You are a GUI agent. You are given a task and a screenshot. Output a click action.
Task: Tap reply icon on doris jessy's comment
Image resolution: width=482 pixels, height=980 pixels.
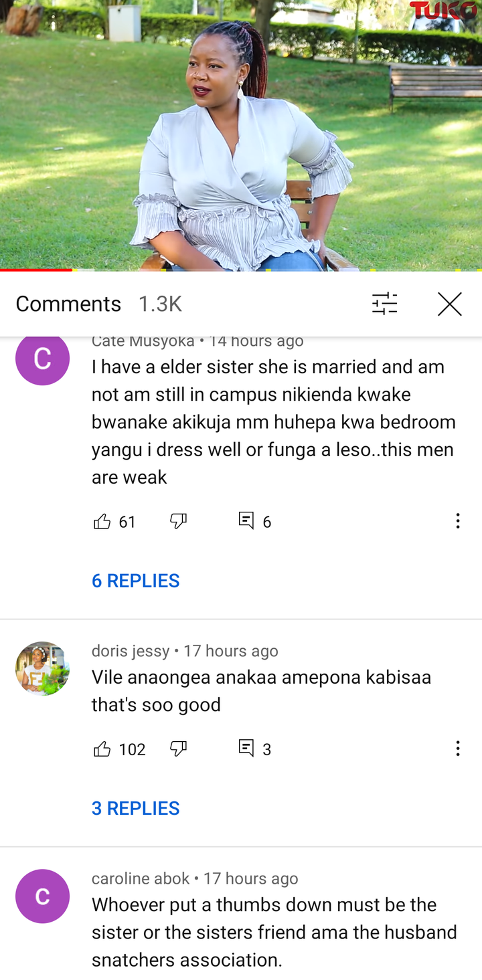[246, 748]
